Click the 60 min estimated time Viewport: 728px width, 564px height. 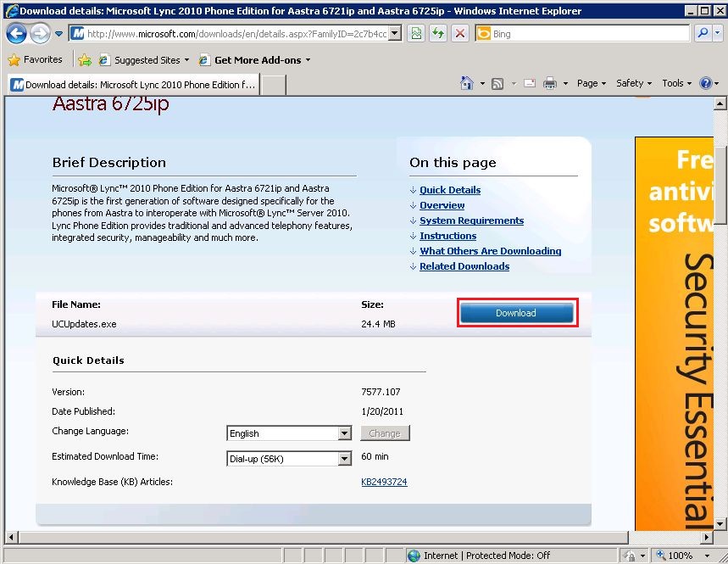(x=375, y=456)
